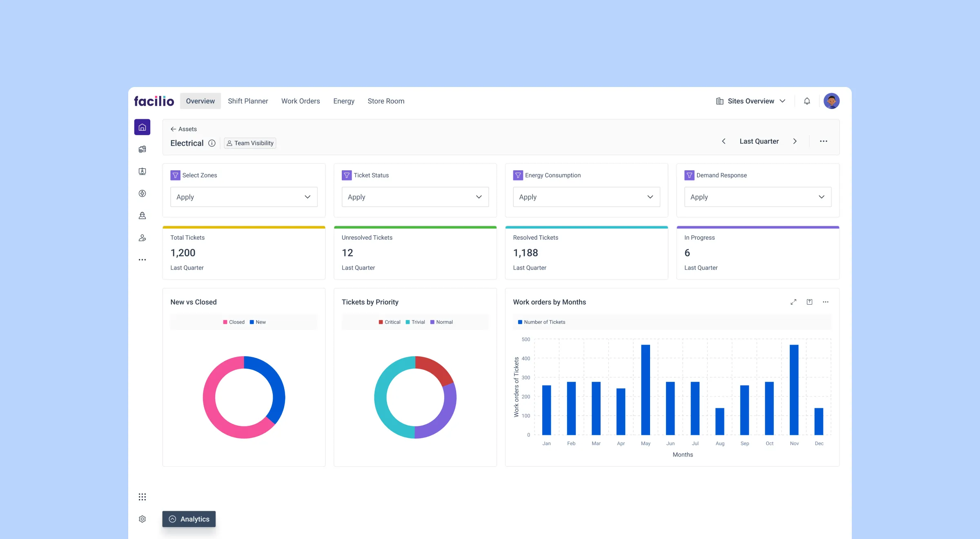The height and width of the screenshot is (539, 980).
Task: Open Settings via the gear icon
Action: 142,519
